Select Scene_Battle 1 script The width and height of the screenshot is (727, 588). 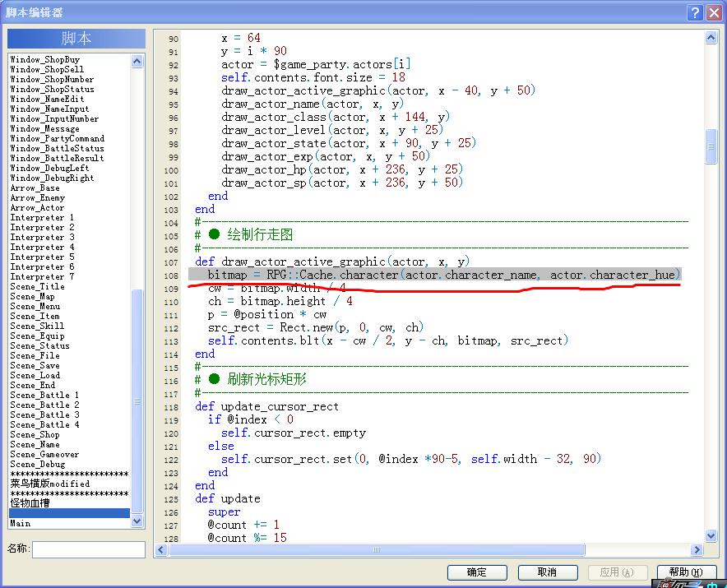point(45,395)
